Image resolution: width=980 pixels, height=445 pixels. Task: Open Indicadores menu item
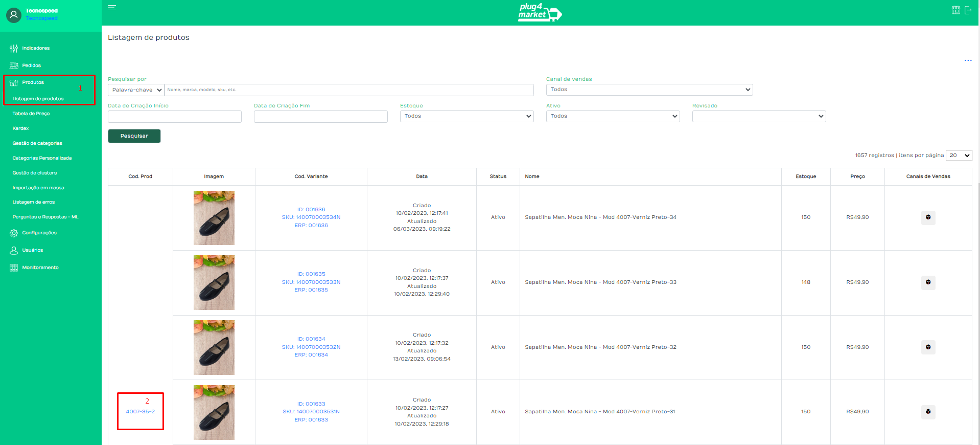pyautogui.click(x=36, y=48)
